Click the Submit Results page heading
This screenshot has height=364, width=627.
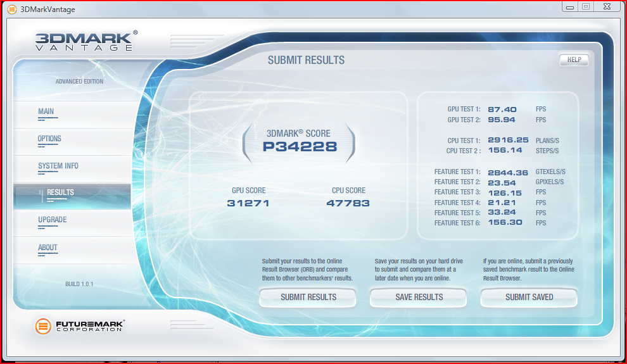tap(306, 60)
